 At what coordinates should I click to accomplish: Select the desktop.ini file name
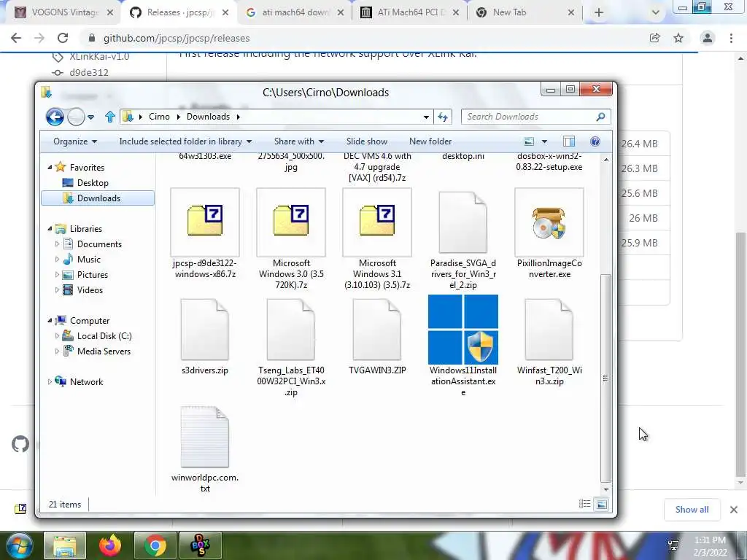point(463,157)
